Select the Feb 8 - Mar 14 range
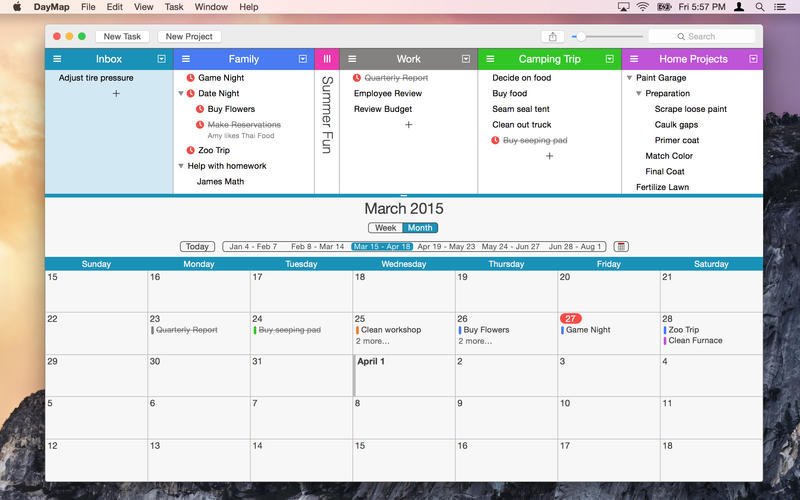 point(317,246)
